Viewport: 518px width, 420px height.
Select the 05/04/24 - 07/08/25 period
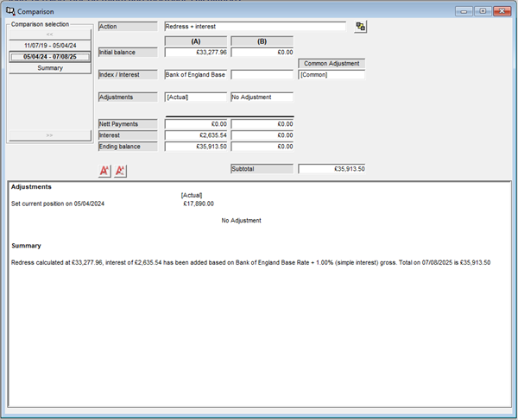pyautogui.click(x=50, y=57)
